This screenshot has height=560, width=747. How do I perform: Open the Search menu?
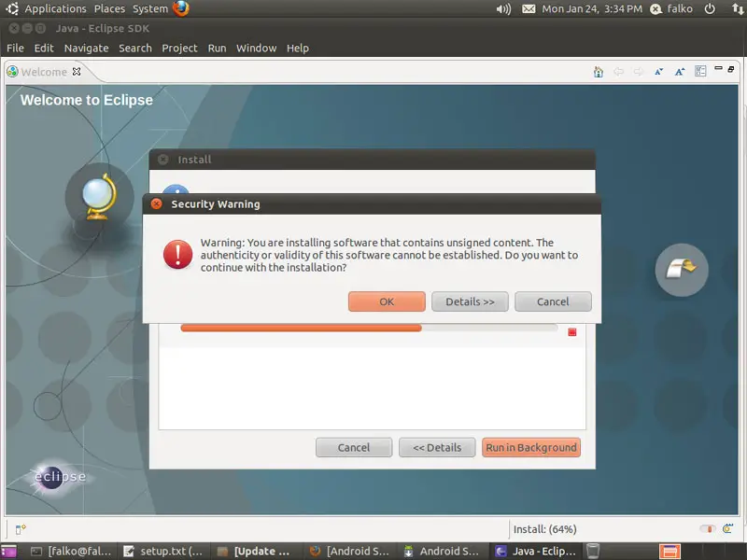135,49
